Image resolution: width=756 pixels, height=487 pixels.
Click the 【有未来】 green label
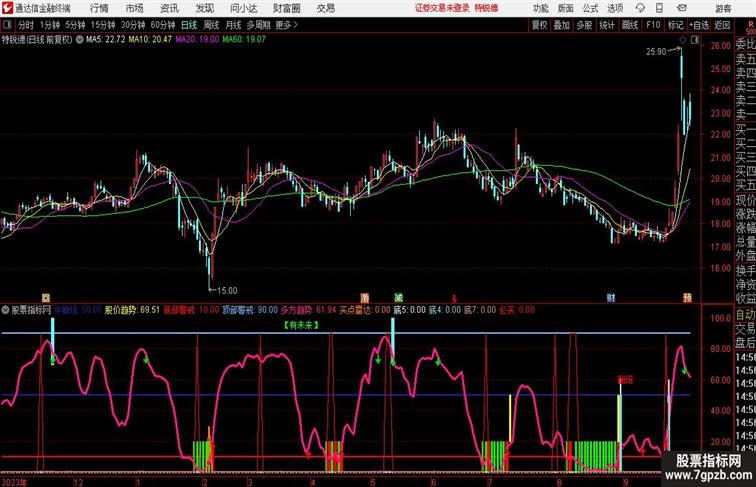[301, 325]
